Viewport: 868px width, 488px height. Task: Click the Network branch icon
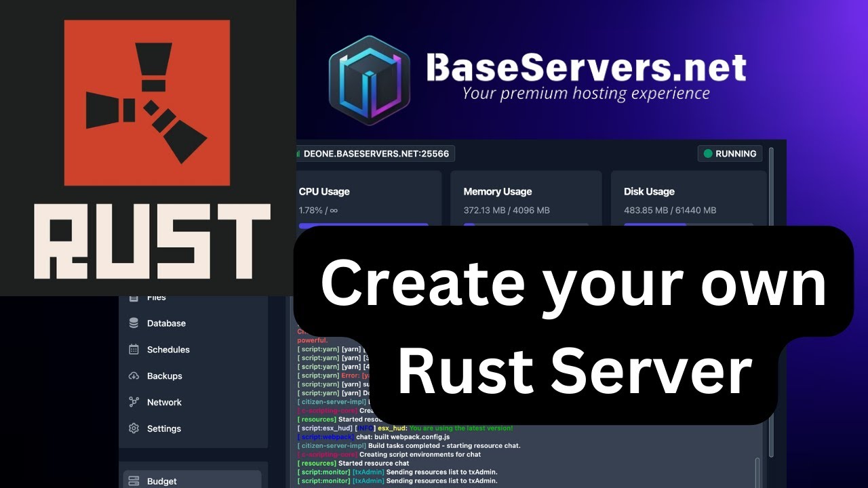tap(134, 402)
